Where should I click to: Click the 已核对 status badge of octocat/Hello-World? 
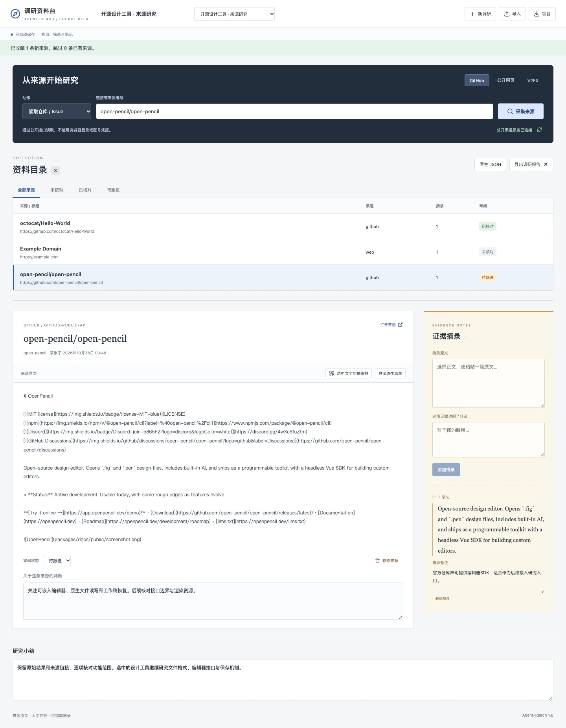pyautogui.click(x=487, y=226)
